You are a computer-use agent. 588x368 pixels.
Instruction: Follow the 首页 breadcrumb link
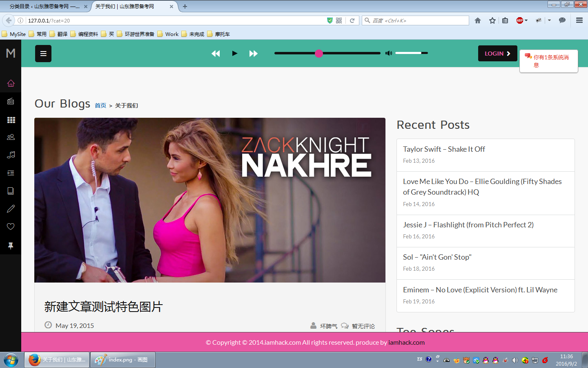(x=100, y=105)
